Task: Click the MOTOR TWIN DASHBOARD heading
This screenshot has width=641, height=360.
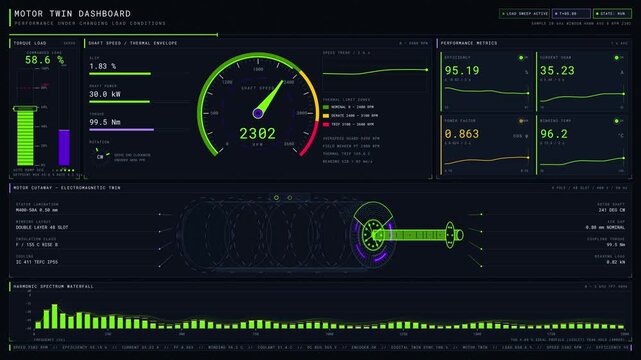Action: click(x=73, y=13)
